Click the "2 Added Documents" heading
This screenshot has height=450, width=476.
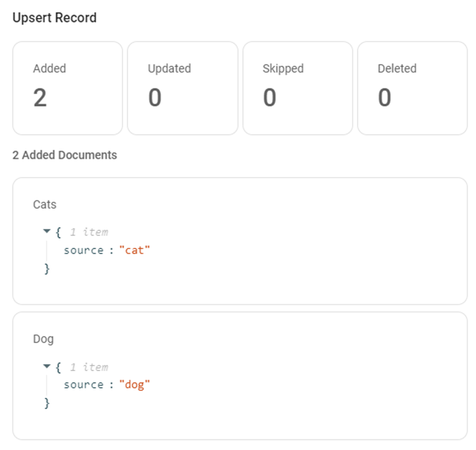[x=65, y=155]
